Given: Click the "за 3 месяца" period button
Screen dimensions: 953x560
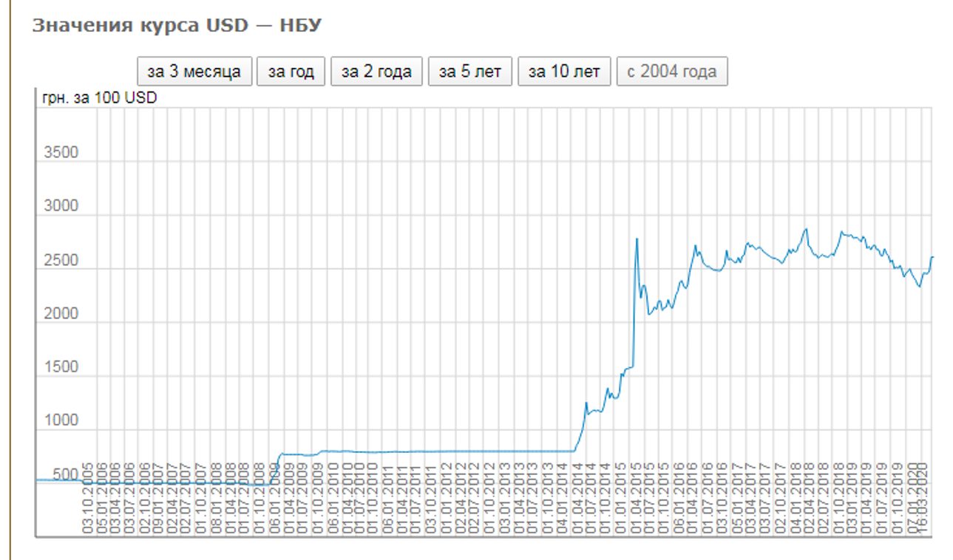Looking at the screenshot, I should 194,72.
